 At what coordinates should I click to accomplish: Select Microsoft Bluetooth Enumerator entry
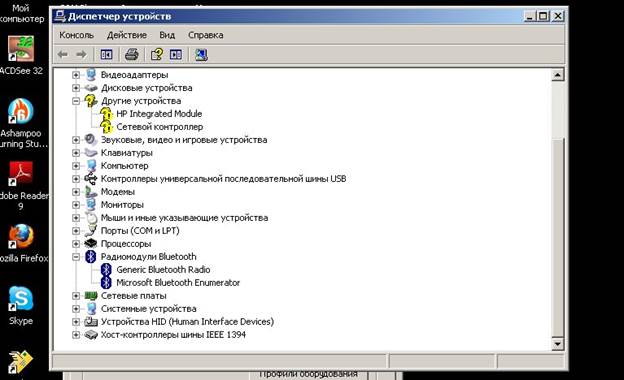point(178,283)
